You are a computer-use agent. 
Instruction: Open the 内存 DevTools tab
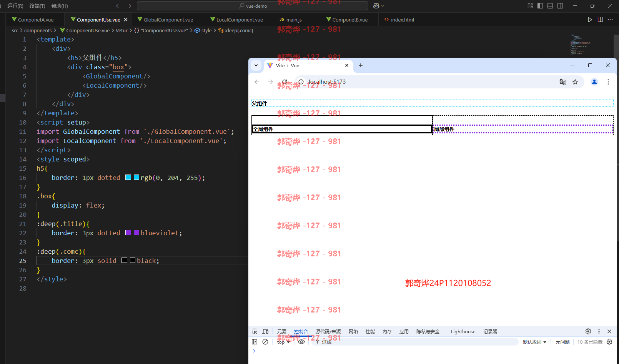coord(387,332)
